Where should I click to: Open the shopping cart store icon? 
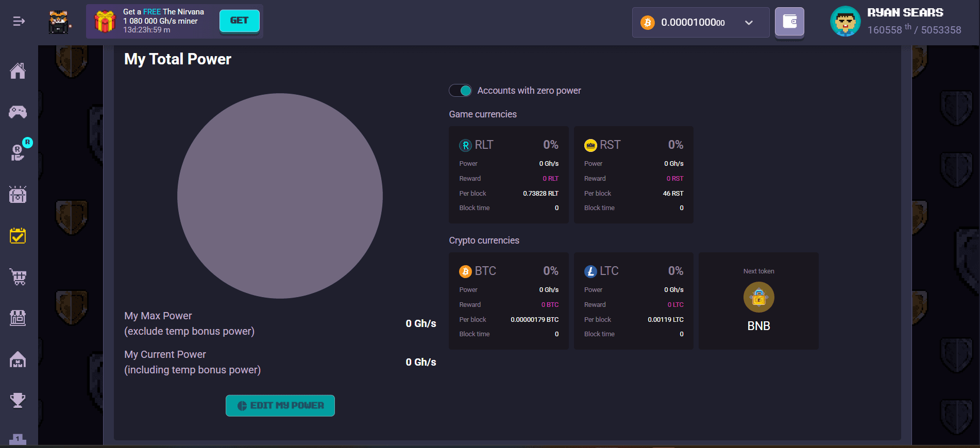[x=18, y=277]
